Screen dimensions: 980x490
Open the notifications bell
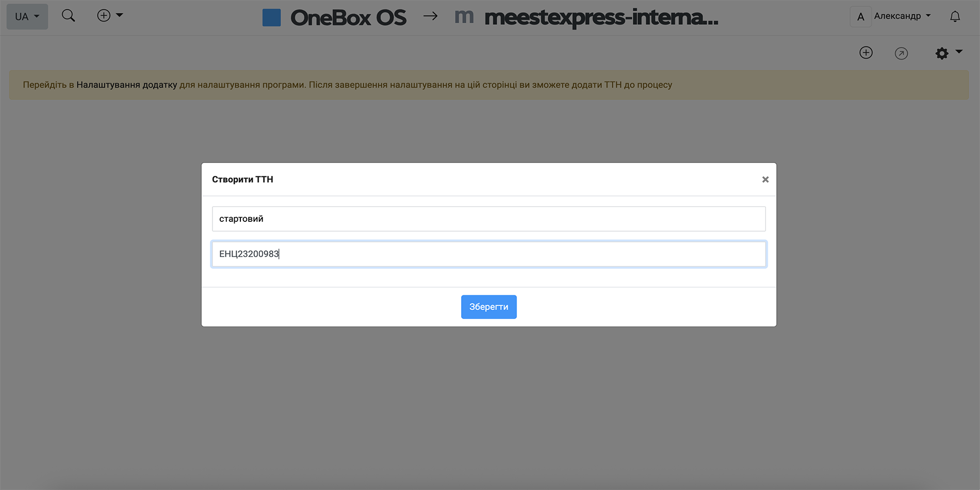pos(955,17)
